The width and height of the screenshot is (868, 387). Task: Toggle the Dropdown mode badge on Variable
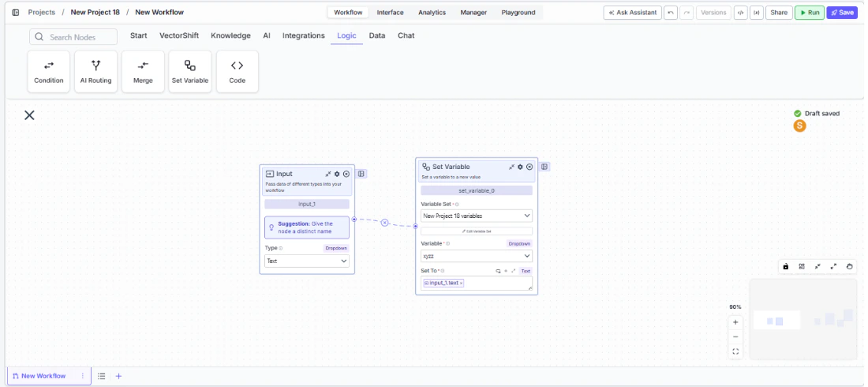pos(519,243)
